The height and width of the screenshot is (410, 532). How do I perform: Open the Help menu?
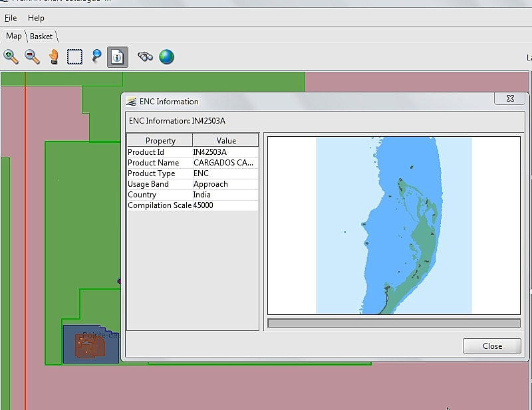pos(36,18)
